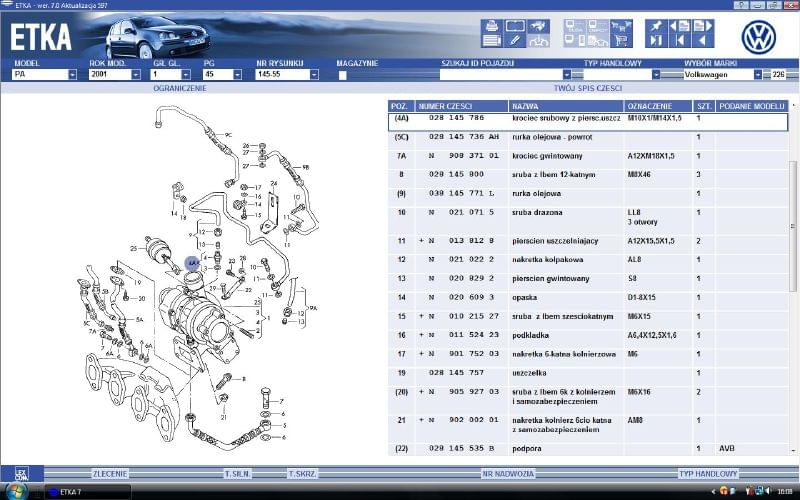800x500 pixels.
Task: Click the SZT. column header
Action: pyautogui.click(x=704, y=106)
